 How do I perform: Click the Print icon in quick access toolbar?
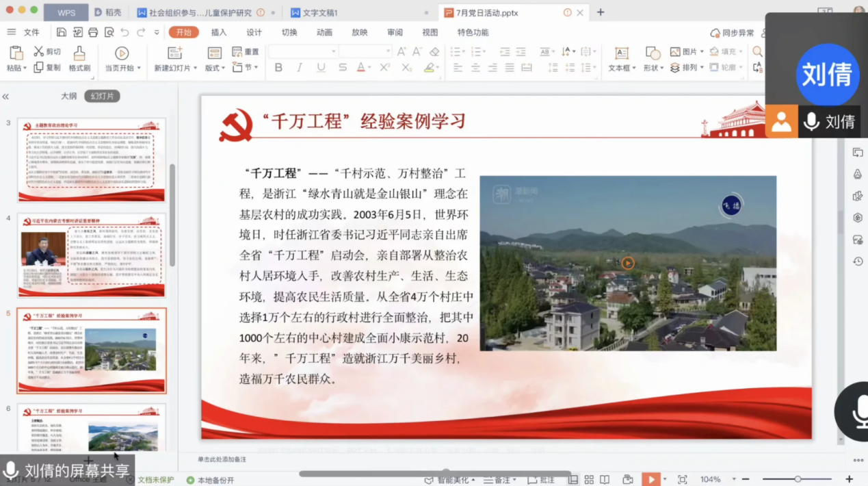tap(92, 32)
